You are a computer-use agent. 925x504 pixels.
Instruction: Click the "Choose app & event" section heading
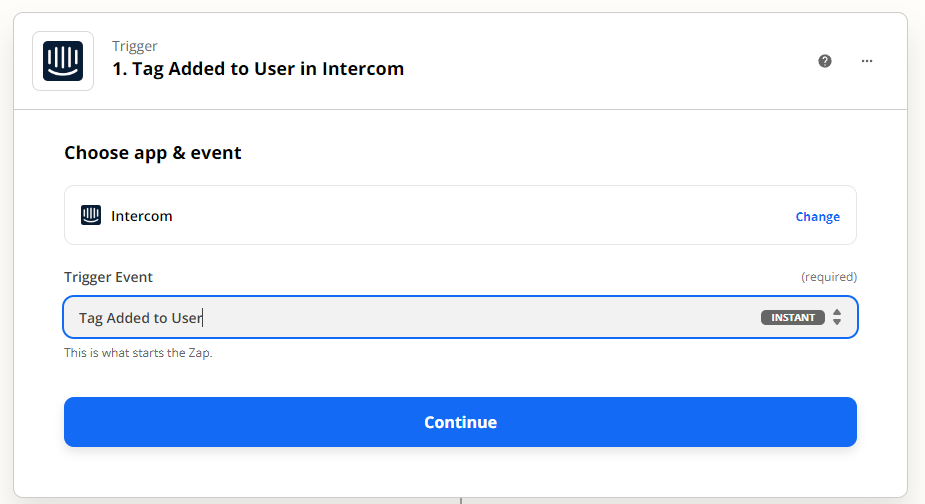153,153
